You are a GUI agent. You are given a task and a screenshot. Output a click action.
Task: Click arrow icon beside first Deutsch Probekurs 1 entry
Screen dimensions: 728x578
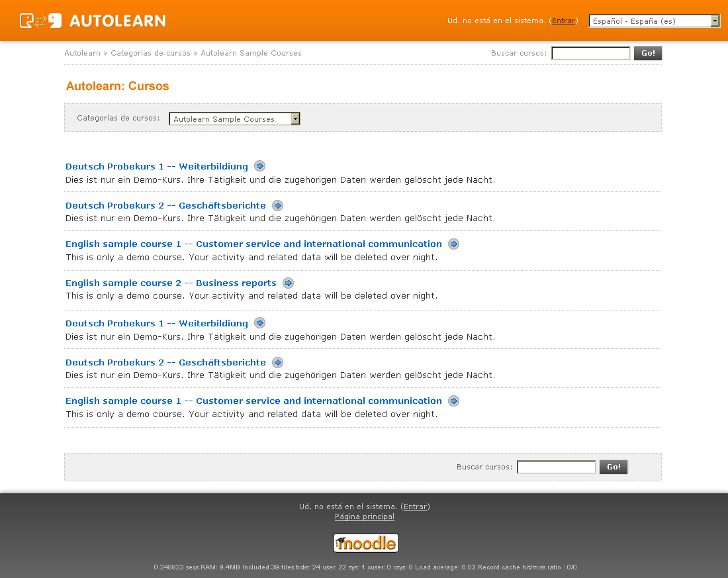[x=260, y=166]
